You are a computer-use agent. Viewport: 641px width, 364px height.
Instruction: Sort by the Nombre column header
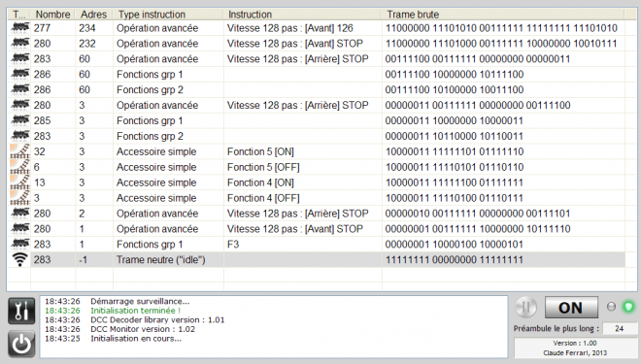coord(53,15)
